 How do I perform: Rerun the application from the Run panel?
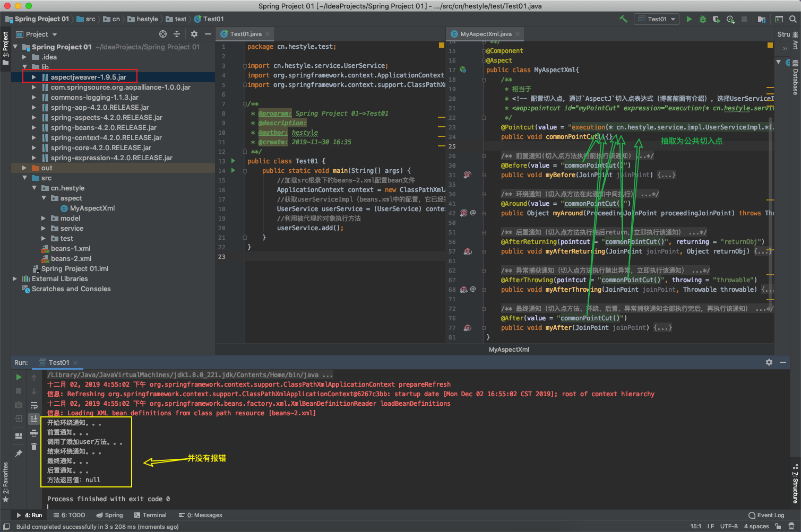pyautogui.click(x=19, y=377)
